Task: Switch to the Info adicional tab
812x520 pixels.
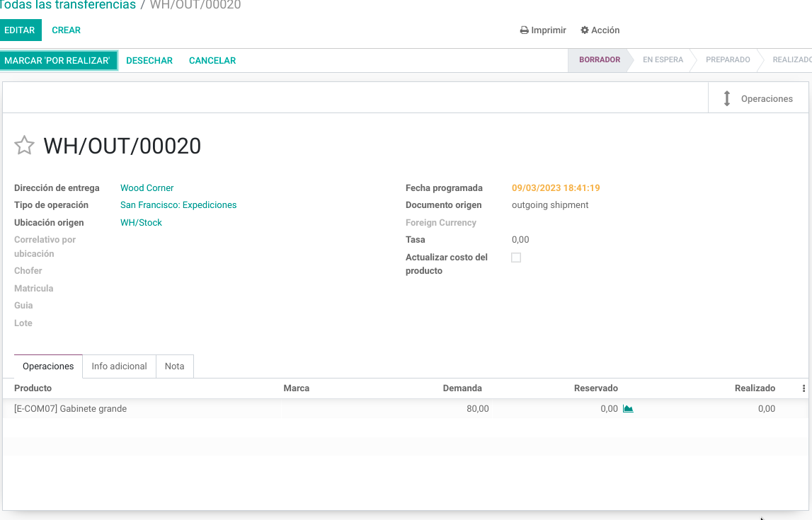Action: click(x=119, y=366)
